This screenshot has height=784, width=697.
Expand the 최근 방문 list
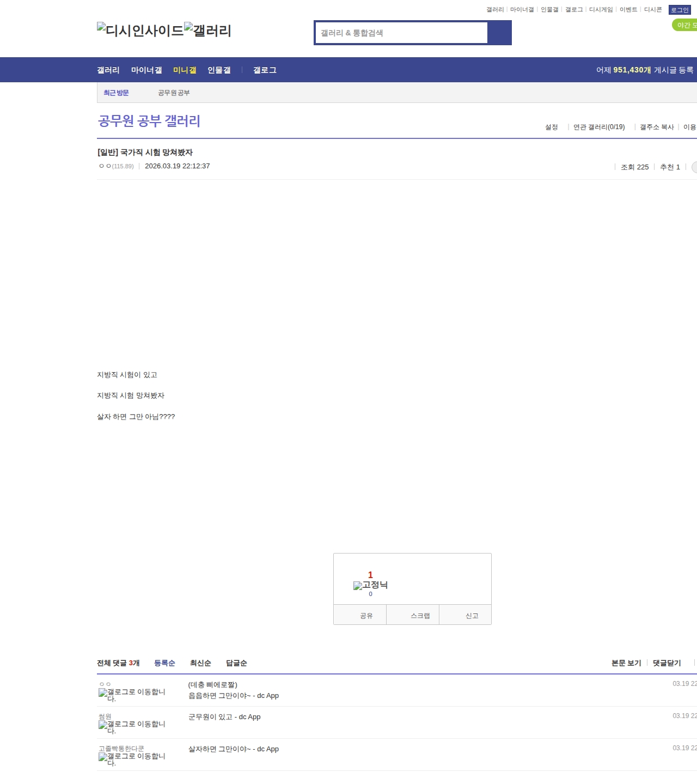[x=116, y=93]
